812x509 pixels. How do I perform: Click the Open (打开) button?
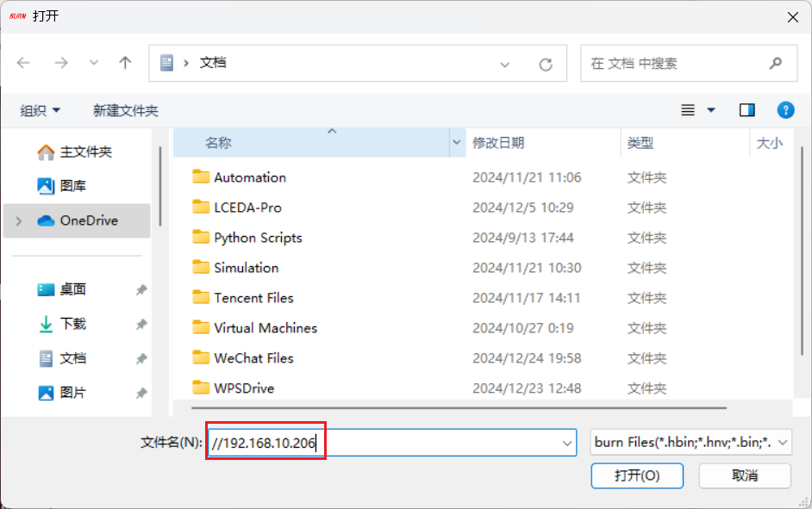(636, 475)
